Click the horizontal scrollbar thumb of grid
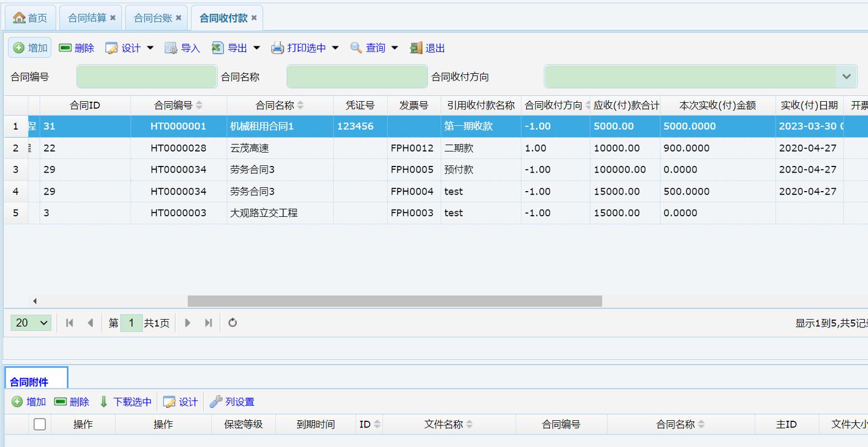This screenshot has height=447, width=868. coord(395,301)
